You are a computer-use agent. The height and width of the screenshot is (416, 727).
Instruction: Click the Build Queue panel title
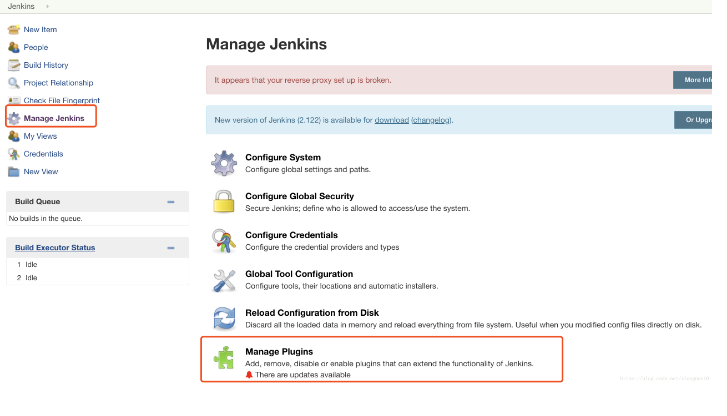[38, 202]
